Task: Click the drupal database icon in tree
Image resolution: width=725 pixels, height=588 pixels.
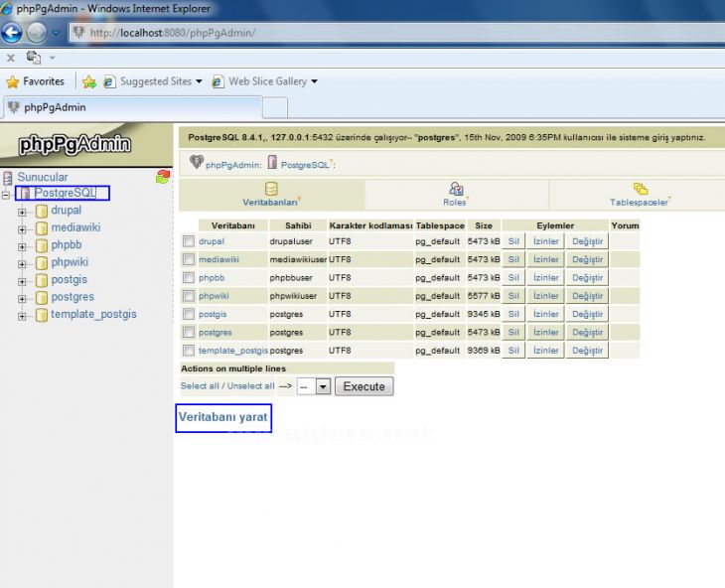Action: click(42, 212)
